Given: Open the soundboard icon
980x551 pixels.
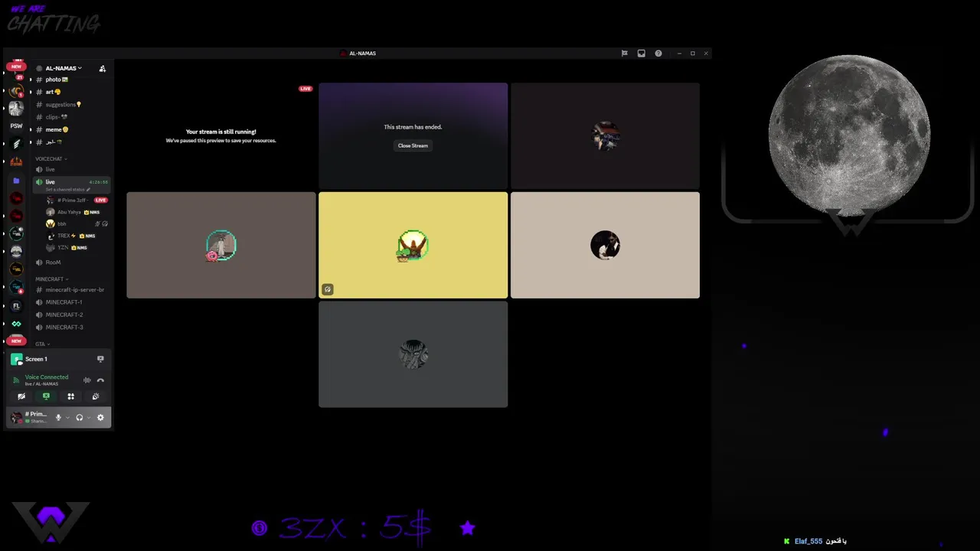Looking at the screenshot, I should click(96, 396).
